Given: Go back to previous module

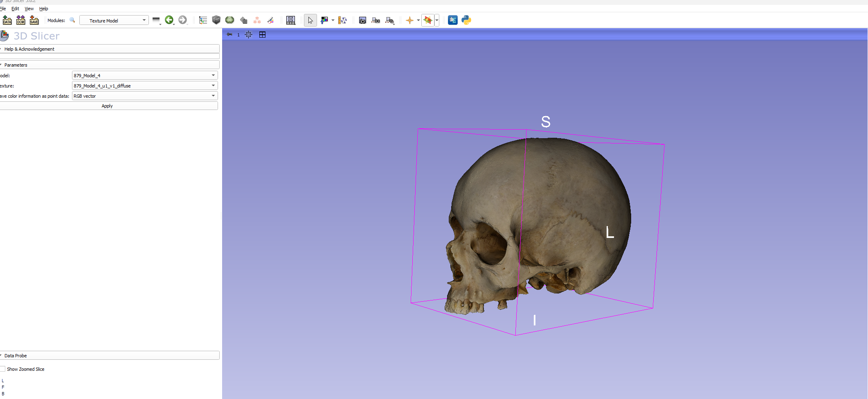Looking at the screenshot, I should 169,20.
